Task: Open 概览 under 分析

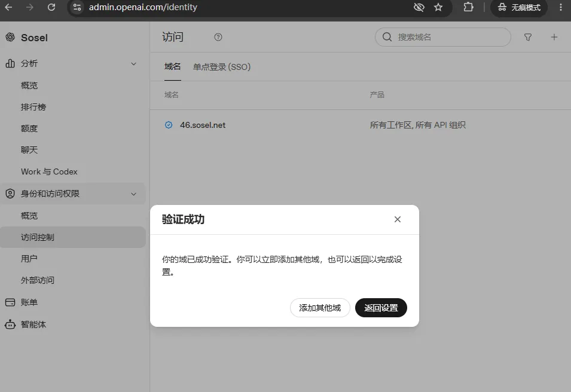Action: [29, 85]
